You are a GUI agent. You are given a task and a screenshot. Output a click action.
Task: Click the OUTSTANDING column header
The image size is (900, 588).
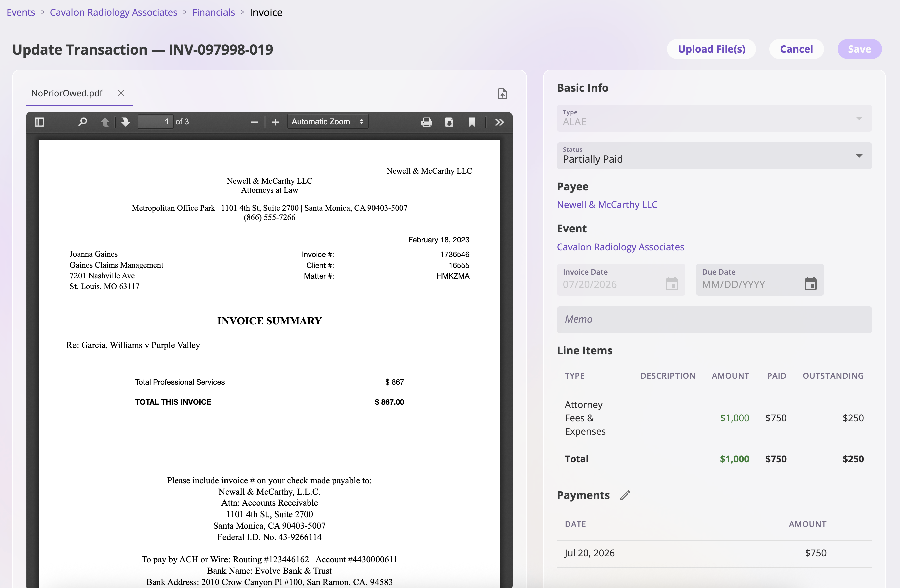pyautogui.click(x=833, y=376)
